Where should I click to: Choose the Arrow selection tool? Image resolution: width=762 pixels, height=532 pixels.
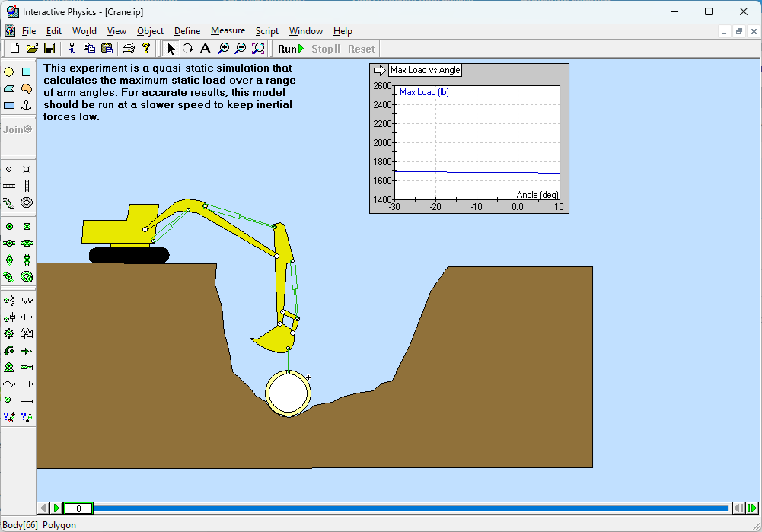(171, 49)
